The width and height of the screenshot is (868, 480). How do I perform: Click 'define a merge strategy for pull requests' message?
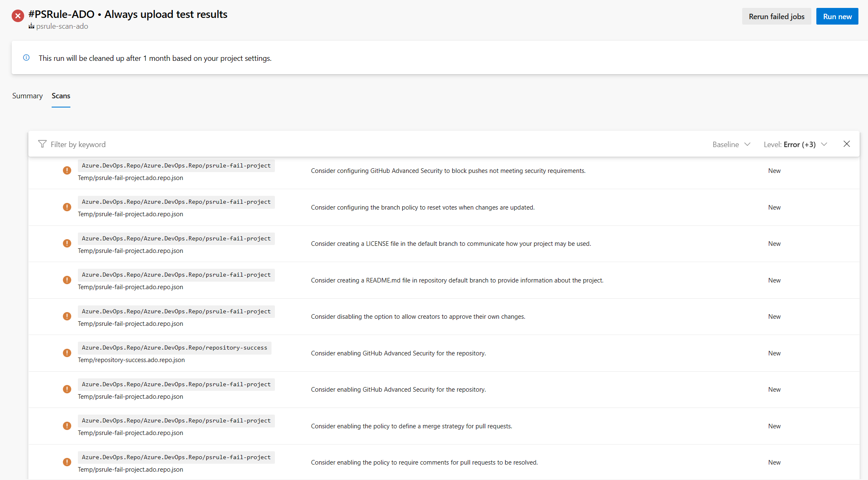412,426
